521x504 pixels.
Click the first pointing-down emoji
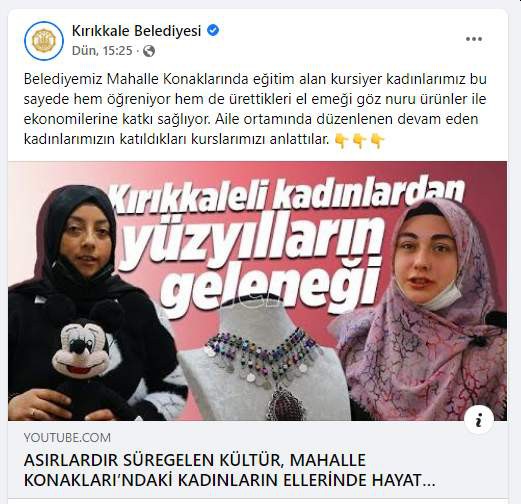pyautogui.click(x=341, y=141)
